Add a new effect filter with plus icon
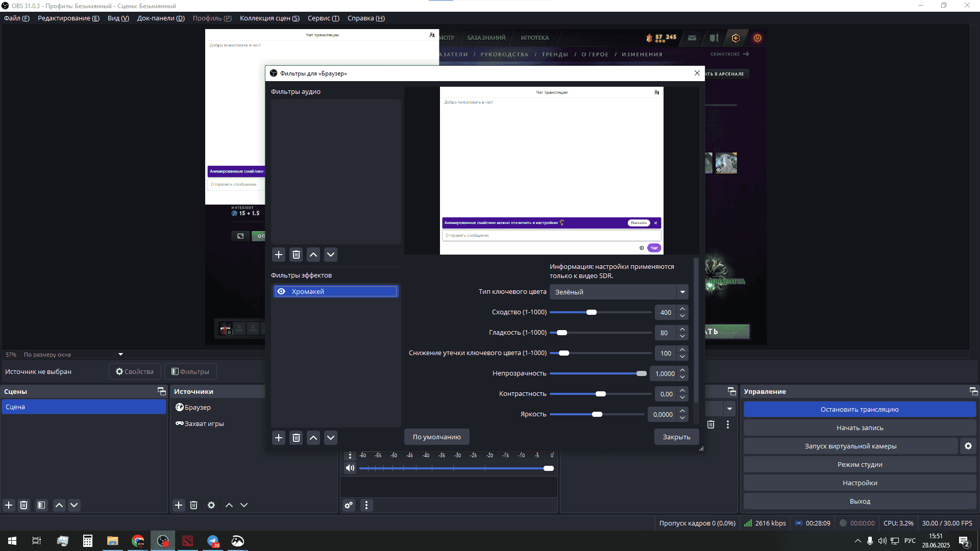This screenshot has height=551, width=980. pyautogui.click(x=279, y=438)
